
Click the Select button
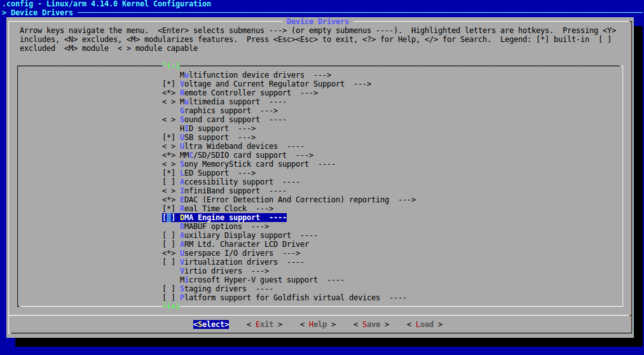[211, 324]
